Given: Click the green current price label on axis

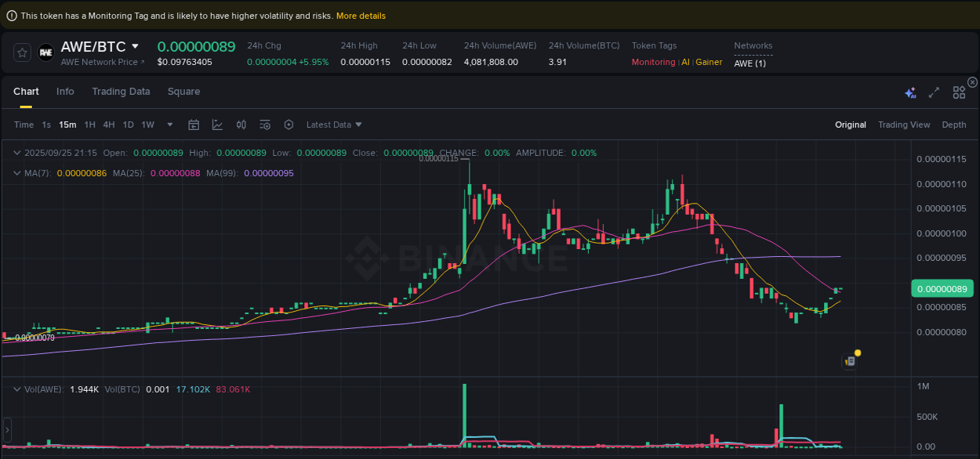Looking at the screenshot, I should (942, 288).
